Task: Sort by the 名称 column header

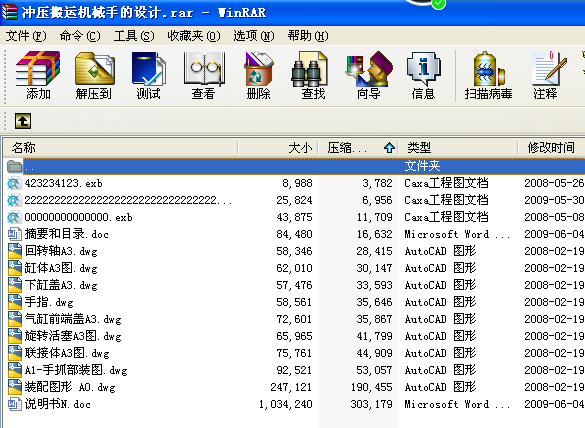Action: pyautogui.click(x=120, y=148)
